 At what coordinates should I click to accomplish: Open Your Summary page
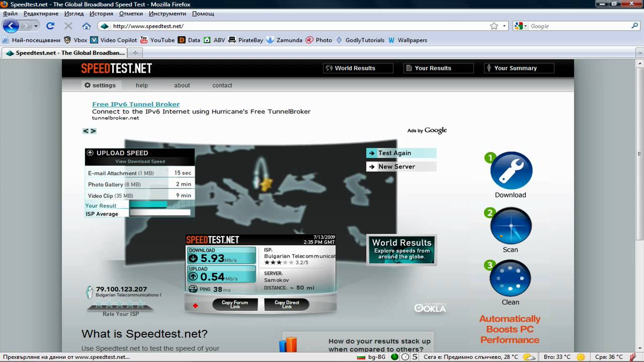(x=519, y=68)
